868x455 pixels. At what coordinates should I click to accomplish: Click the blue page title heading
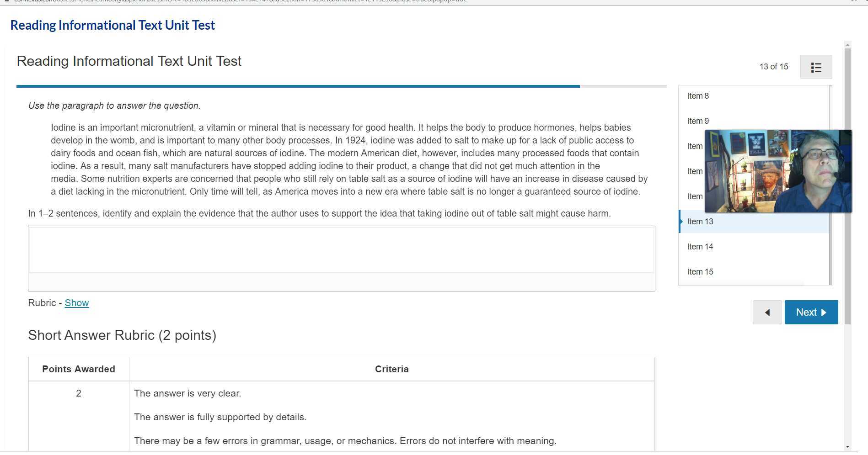(113, 25)
